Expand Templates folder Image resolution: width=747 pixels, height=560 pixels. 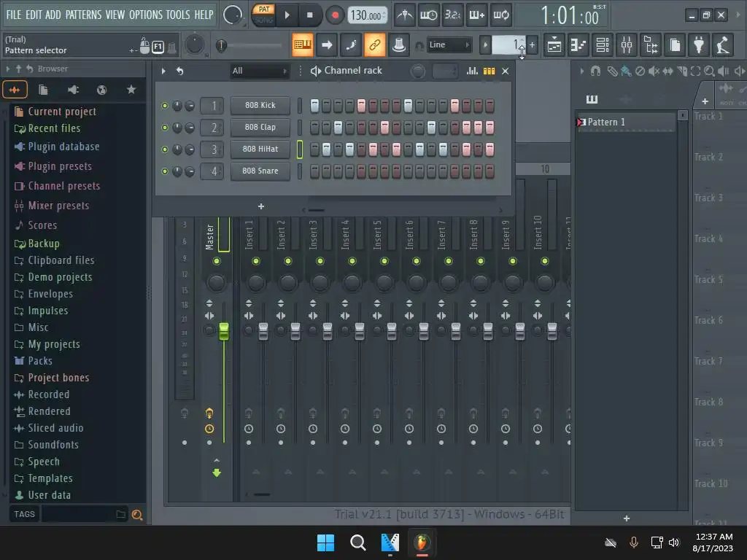(50, 478)
